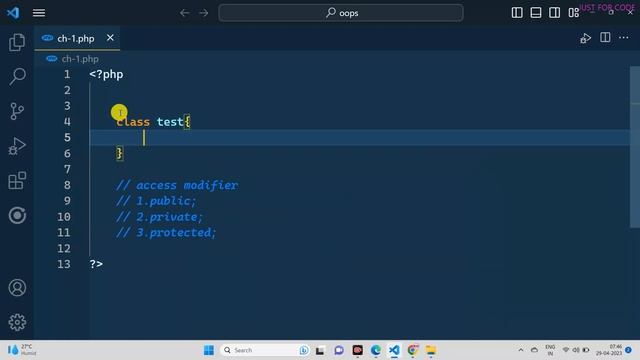Screen dimensions: 640x360
Task: Open the weather widget showing 27°C
Action: (21, 350)
